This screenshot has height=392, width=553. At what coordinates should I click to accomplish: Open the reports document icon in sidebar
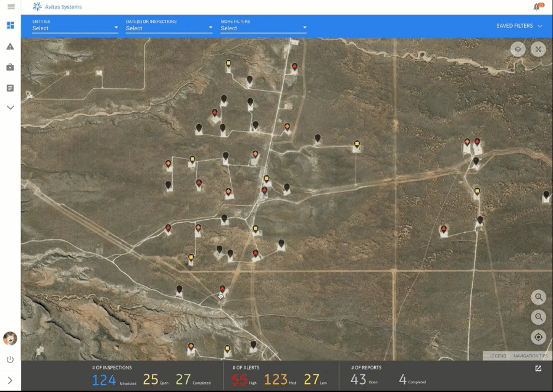[10, 88]
